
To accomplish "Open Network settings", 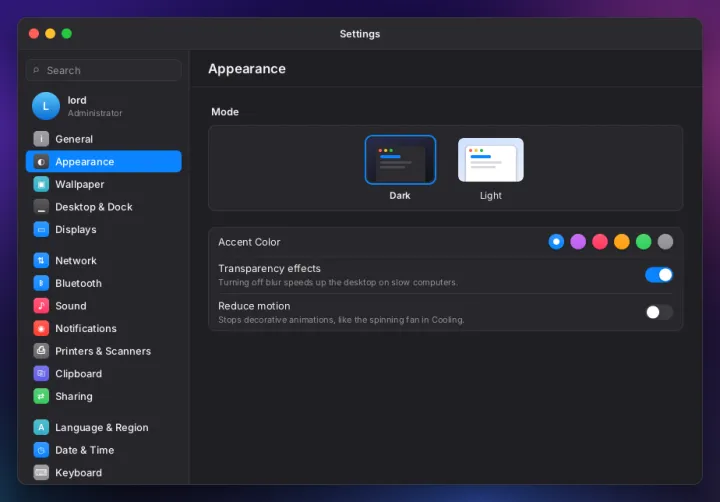I will [x=104, y=260].
